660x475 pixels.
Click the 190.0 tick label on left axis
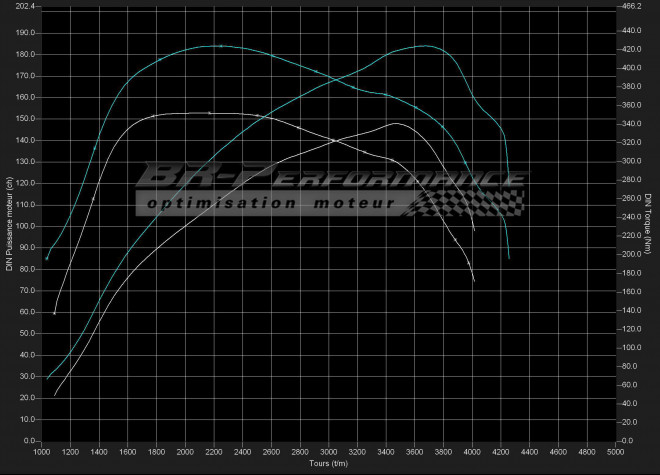pos(24,32)
